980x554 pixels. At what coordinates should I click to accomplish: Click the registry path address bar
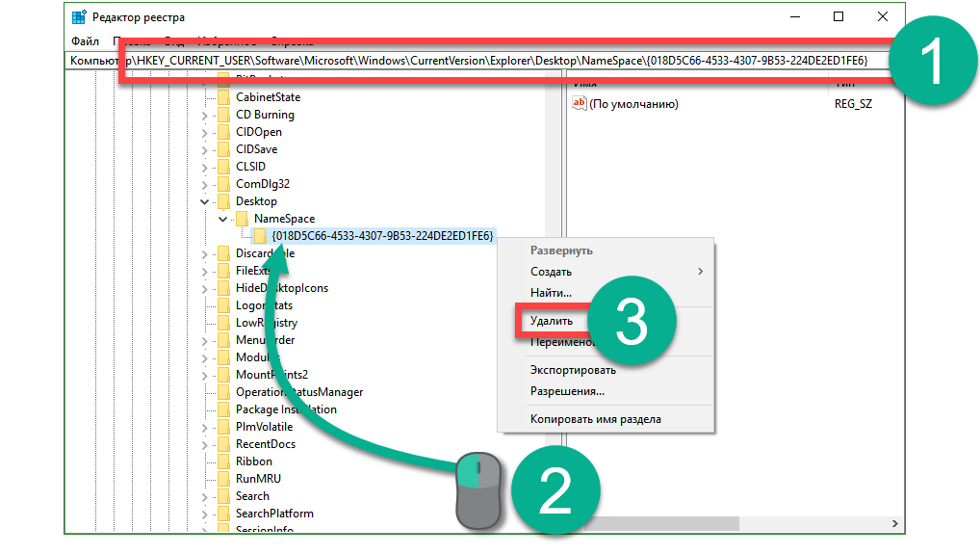[481, 61]
